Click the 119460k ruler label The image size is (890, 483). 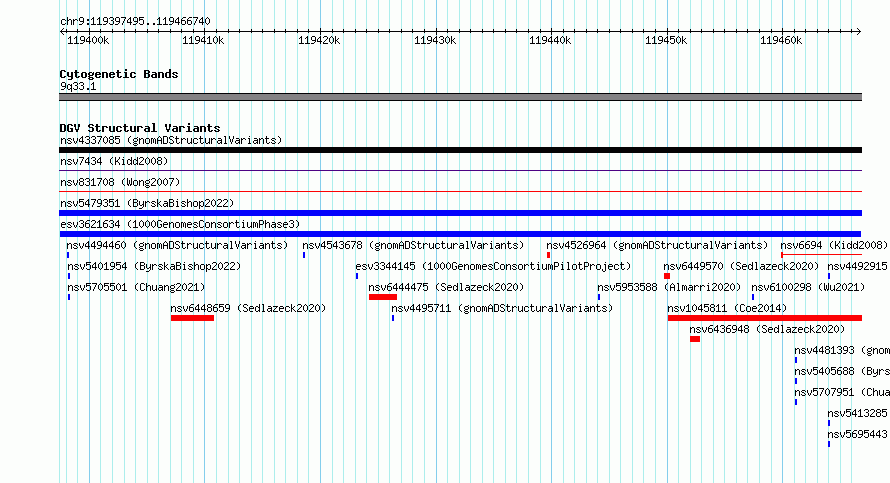coord(781,40)
